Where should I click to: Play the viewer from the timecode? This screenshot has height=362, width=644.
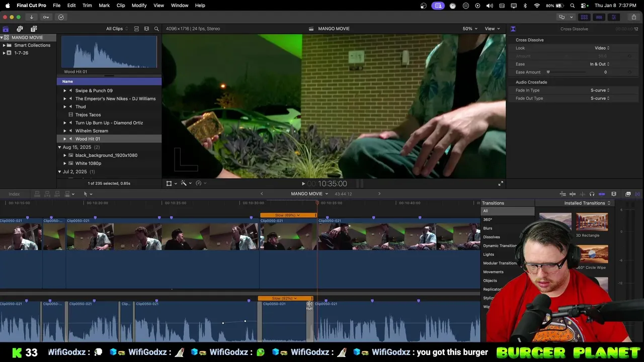tap(303, 184)
